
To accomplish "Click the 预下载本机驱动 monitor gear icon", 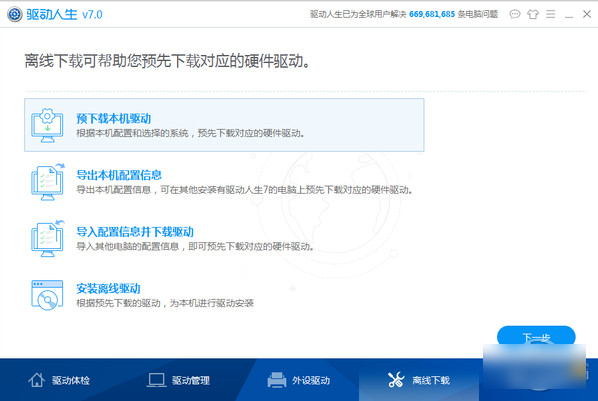I will 47,125.
